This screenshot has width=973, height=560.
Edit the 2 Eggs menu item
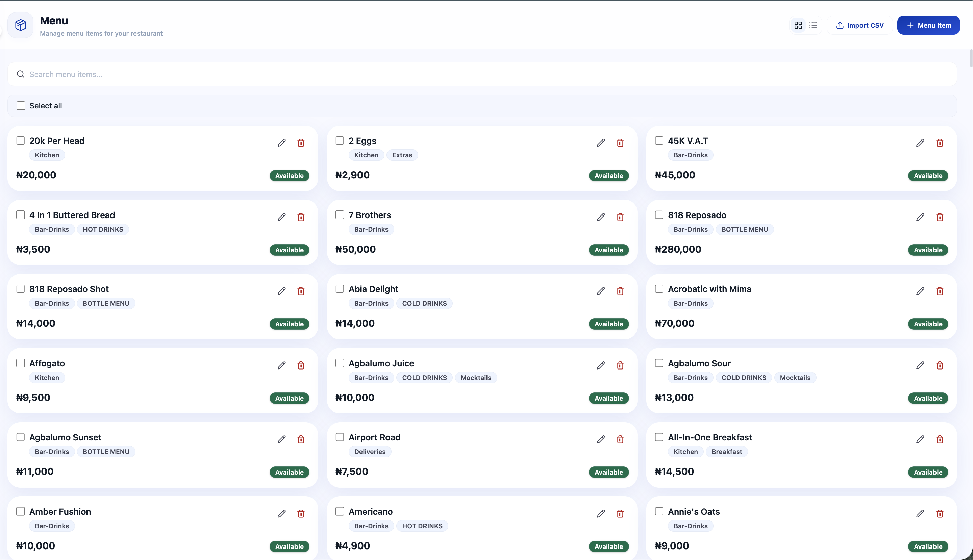point(601,143)
